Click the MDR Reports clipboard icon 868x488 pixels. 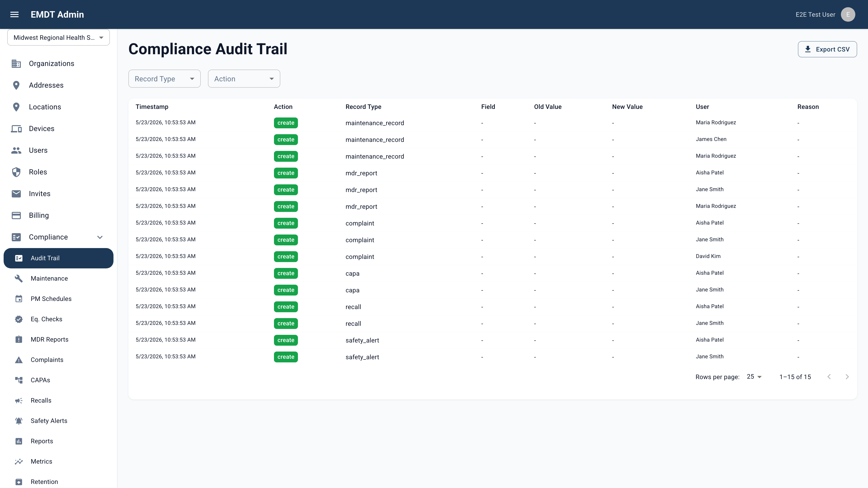tap(19, 340)
